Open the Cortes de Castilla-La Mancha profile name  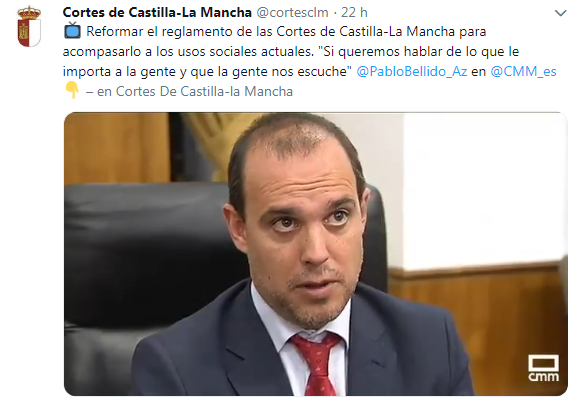(x=157, y=13)
